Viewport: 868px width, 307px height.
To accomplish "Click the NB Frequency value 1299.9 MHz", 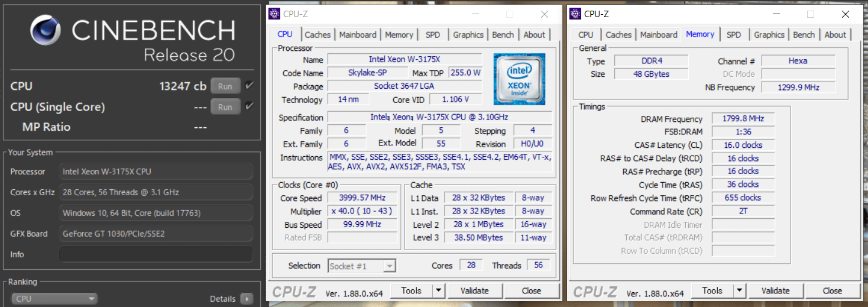I will [798, 87].
